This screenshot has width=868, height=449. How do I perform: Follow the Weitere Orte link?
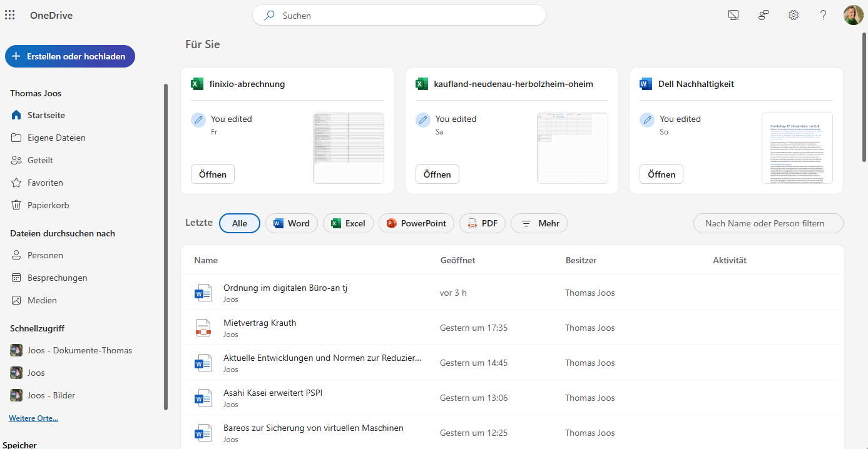point(33,418)
